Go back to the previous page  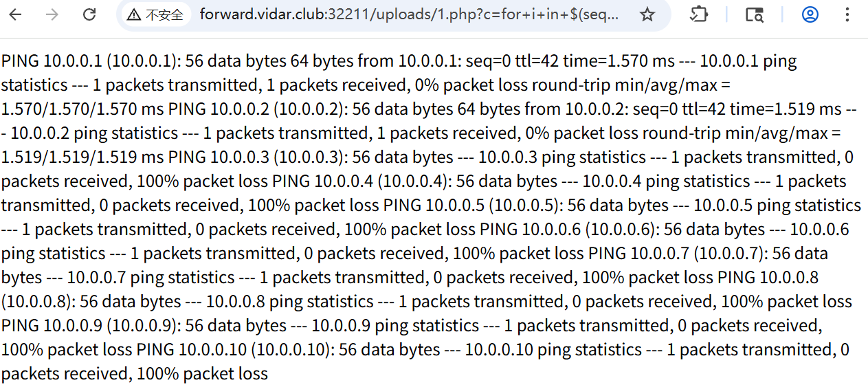(x=15, y=14)
